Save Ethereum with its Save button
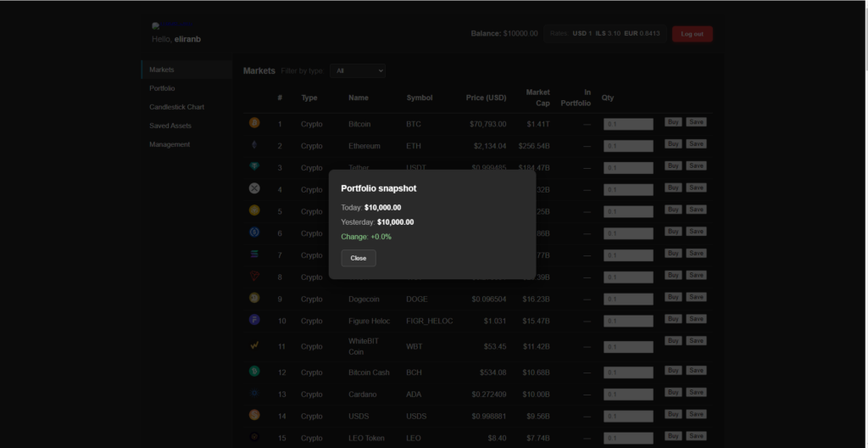 [x=696, y=144]
